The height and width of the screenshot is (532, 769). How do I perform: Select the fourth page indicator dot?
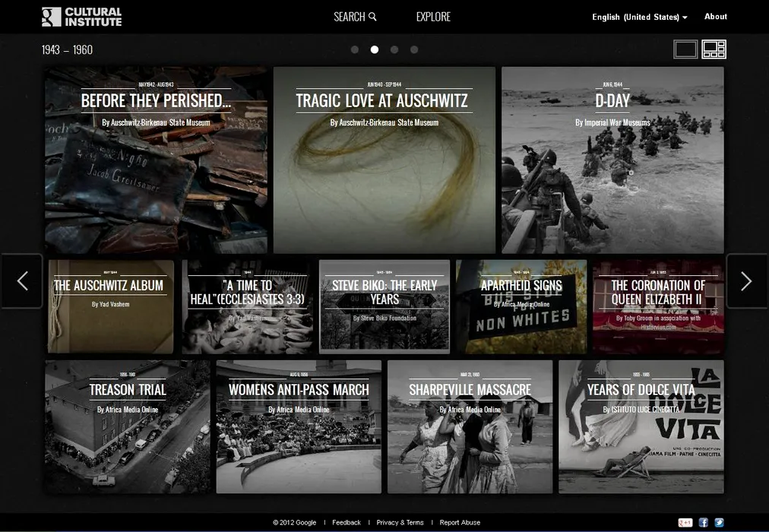(x=414, y=50)
